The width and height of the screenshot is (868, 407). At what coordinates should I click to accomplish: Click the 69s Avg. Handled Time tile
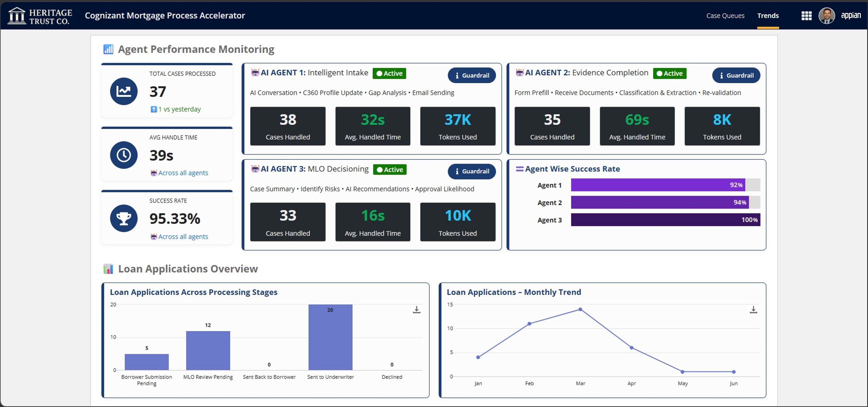637,126
